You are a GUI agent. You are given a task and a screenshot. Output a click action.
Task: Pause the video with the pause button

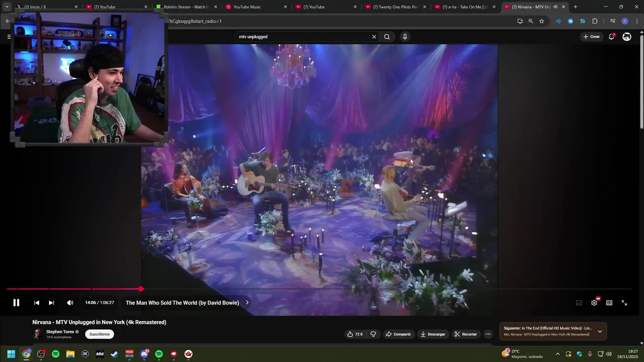tap(16, 303)
